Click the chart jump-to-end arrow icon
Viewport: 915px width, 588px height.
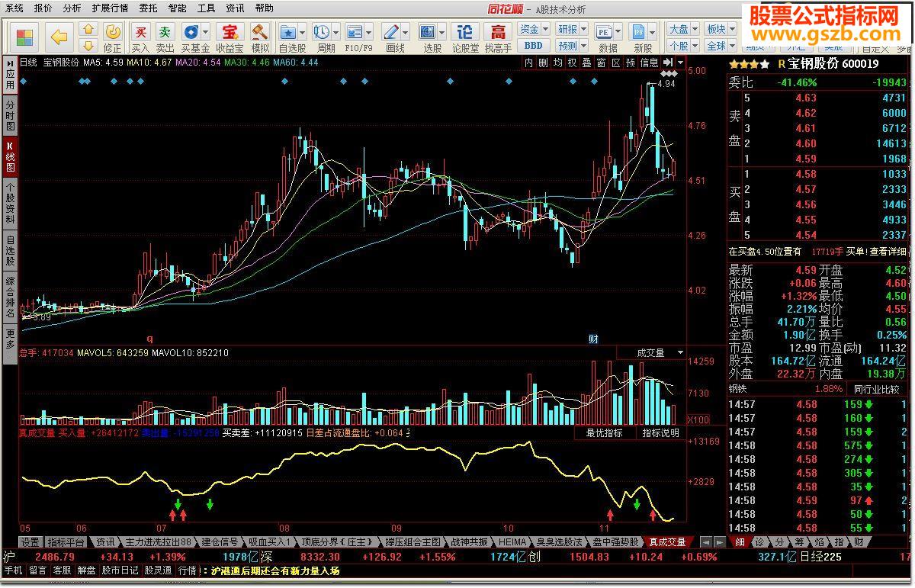click(668, 63)
